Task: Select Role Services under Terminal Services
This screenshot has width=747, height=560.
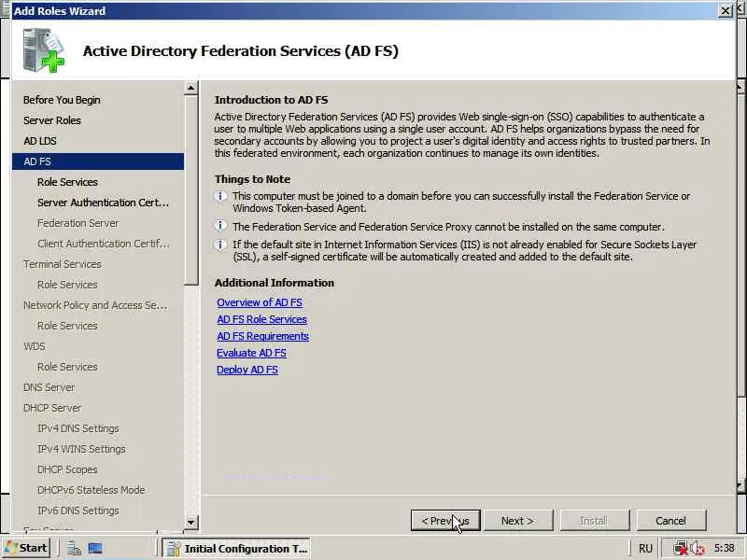Action: pos(67,285)
